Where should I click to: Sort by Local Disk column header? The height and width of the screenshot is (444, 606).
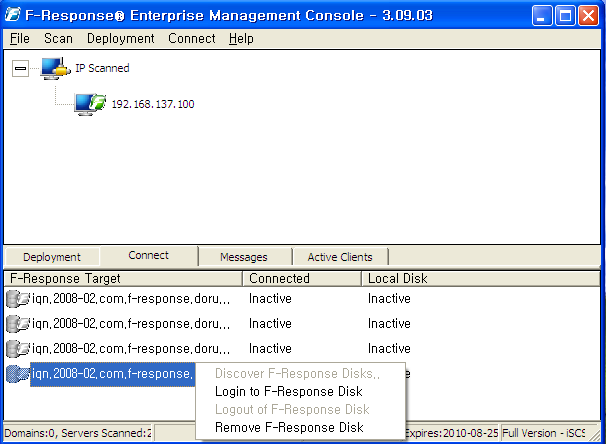pos(481,279)
